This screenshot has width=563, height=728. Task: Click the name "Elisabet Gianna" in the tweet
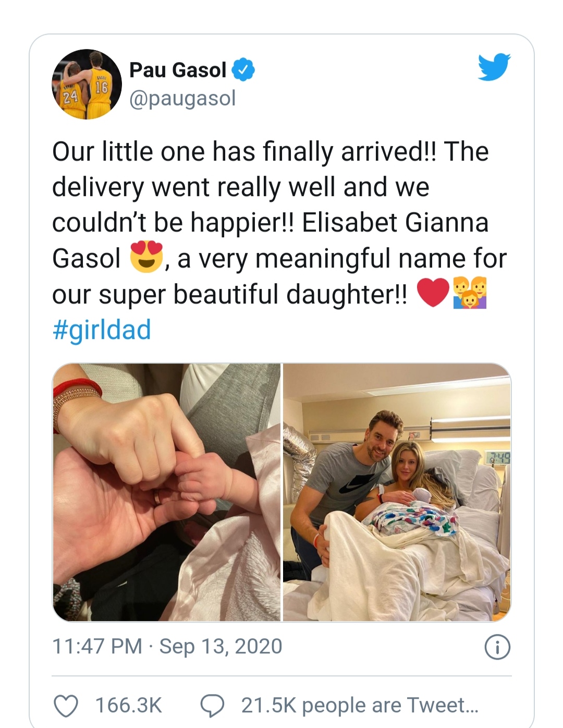click(395, 223)
